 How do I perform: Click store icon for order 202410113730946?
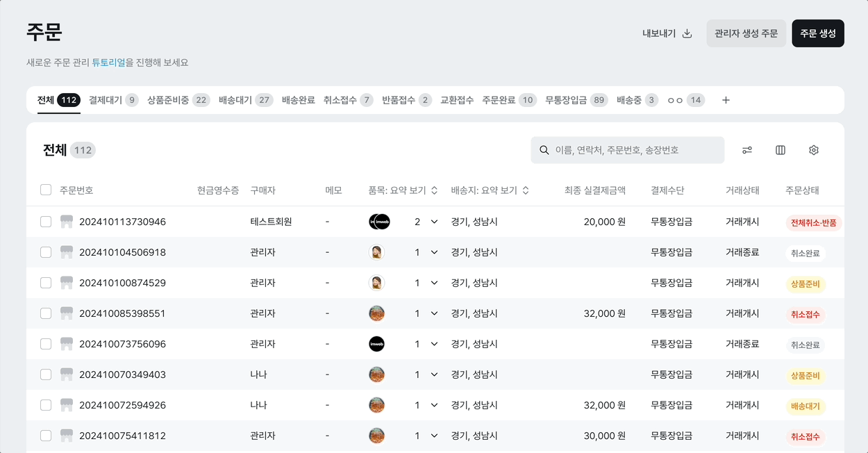(x=67, y=222)
